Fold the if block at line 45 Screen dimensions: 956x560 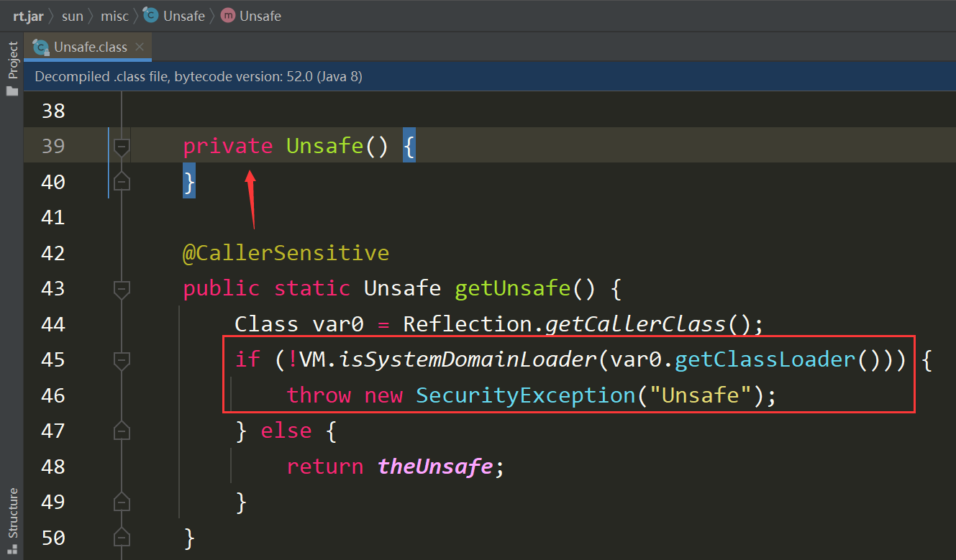(x=122, y=360)
